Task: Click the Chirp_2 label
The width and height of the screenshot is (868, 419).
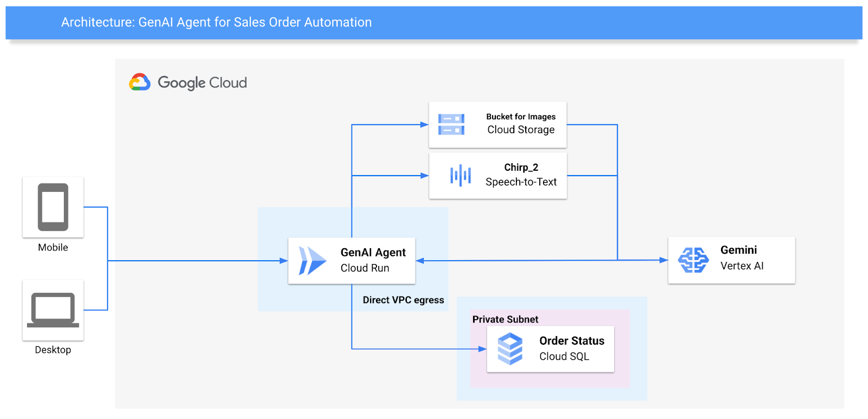Action: click(521, 167)
